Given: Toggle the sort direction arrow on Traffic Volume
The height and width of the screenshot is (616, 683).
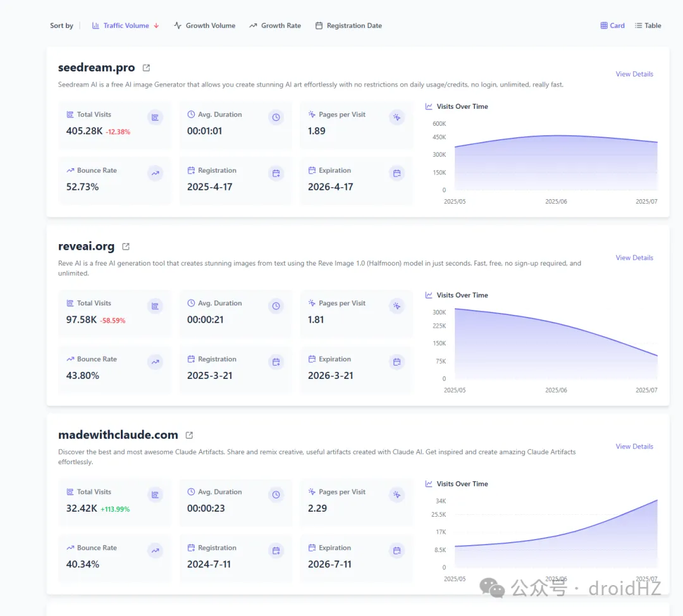Looking at the screenshot, I should pyautogui.click(x=155, y=25).
